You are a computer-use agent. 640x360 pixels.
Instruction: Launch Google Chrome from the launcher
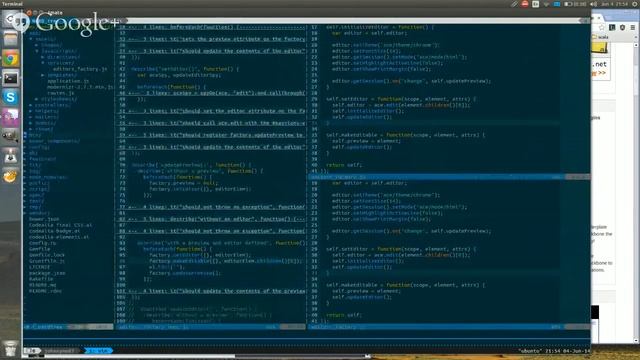coord(11,59)
